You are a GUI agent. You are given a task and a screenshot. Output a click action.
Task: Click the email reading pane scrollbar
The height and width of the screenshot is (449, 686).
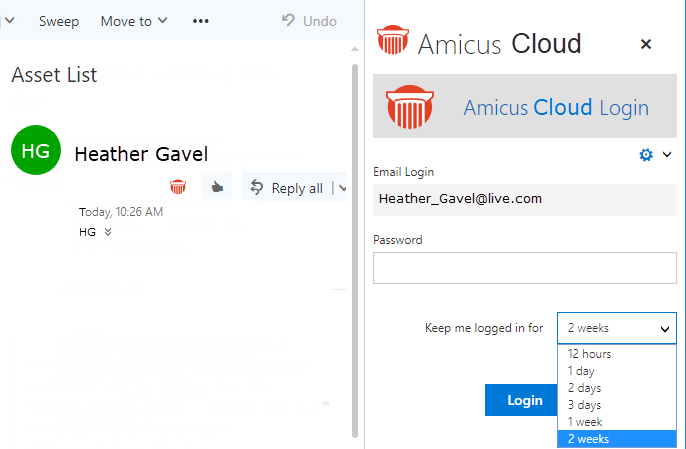[x=355, y=251]
